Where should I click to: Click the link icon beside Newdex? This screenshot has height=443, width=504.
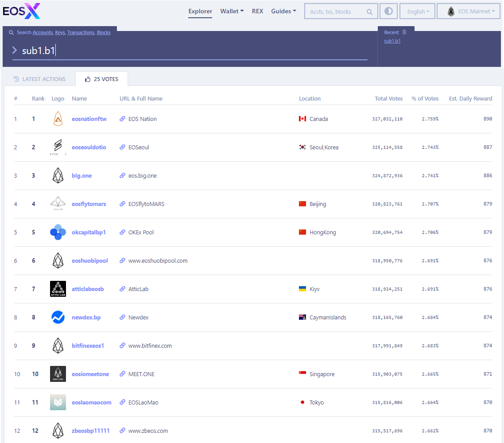(123, 317)
